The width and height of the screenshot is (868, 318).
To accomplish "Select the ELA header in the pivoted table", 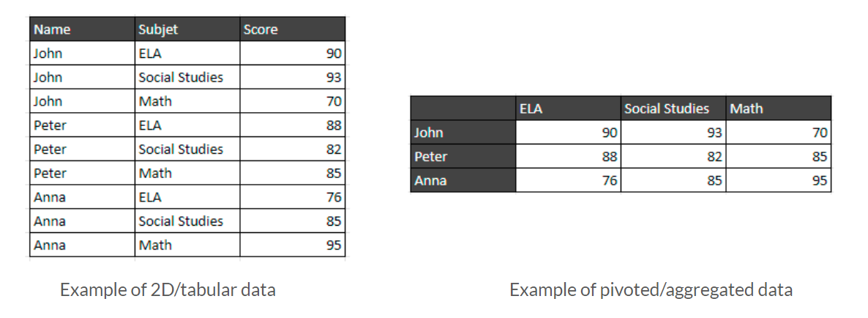I will 567,108.
